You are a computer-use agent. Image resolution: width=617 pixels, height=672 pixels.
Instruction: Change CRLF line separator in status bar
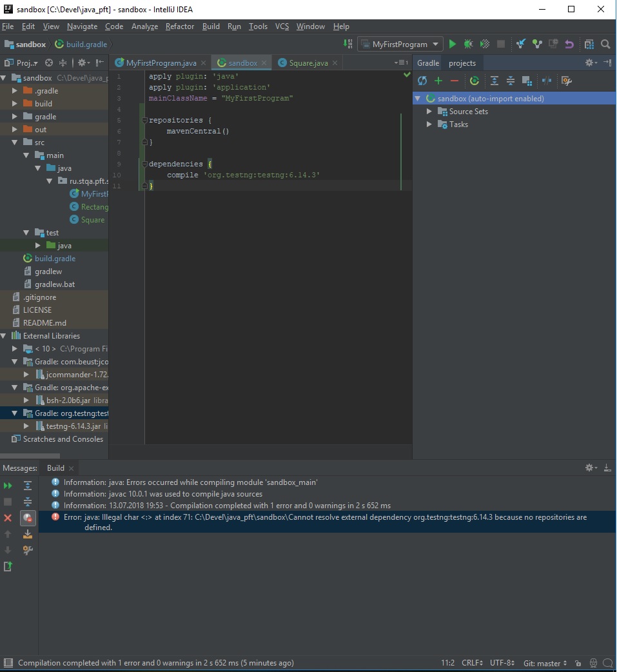472,663
